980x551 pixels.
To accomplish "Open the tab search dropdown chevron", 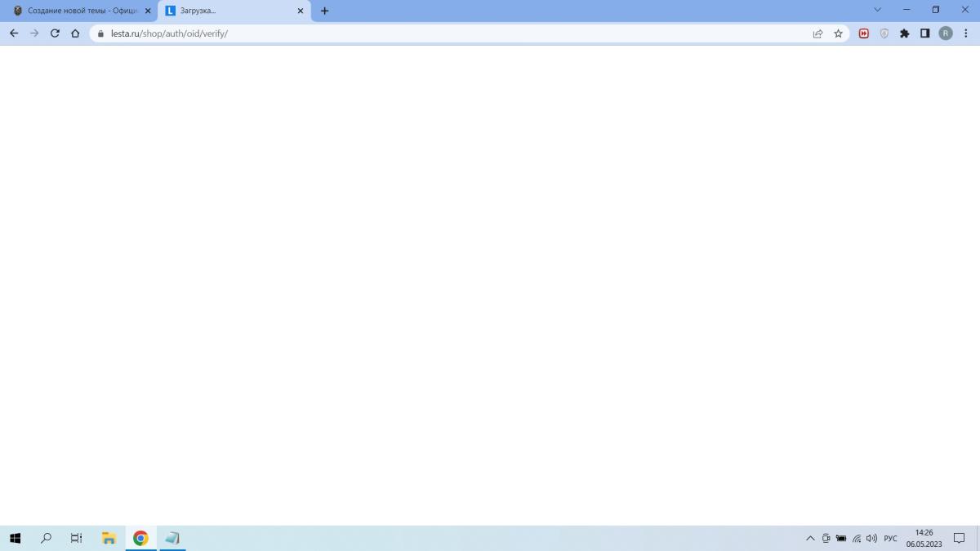I will (878, 10).
